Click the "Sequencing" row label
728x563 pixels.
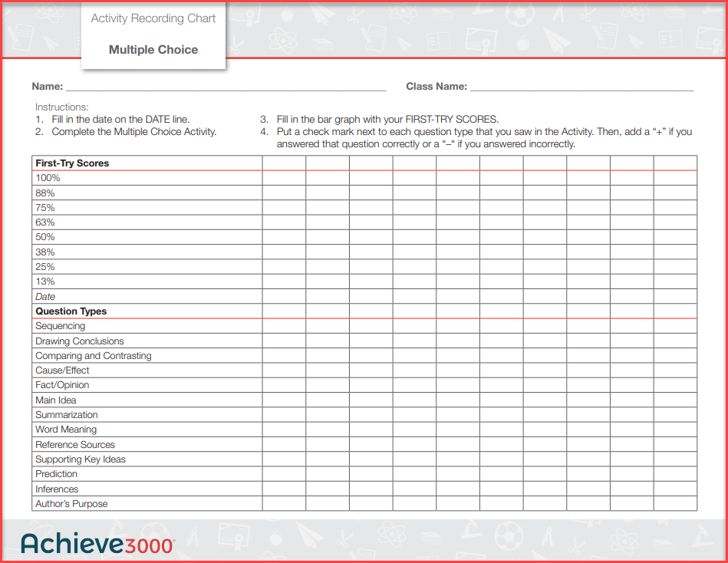pyautogui.click(x=61, y=326)
